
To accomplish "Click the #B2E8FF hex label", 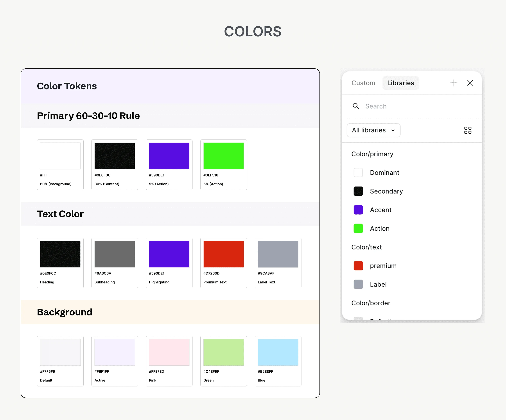I will 265,372.
